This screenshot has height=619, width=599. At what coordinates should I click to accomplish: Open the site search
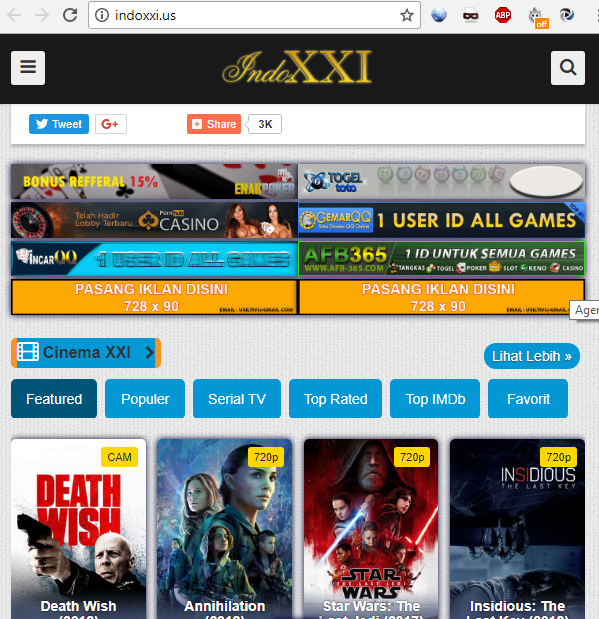[568, 68]
